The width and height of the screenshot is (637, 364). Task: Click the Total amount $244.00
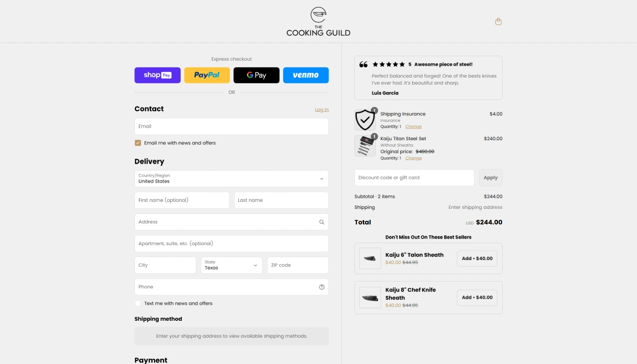click(489, 222)
